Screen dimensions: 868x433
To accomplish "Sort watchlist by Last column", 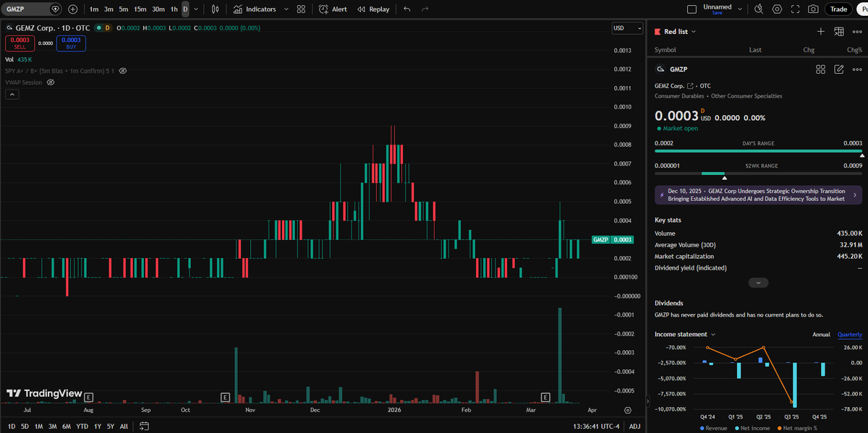I will coord(755,50).
